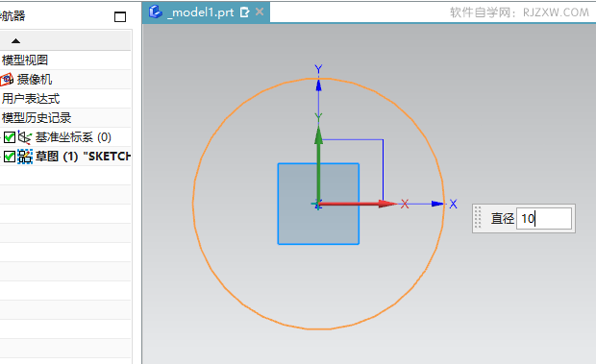Screen dimensions: 596x364
Task: Click the modified-file icon beside _model1.prt
Action: (x=245, y=12)
